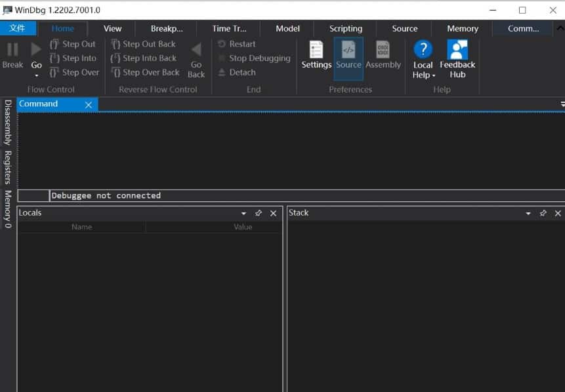Click the Stop Debugging icon
This screenshot has height=392, width=565.
(x=222, y=58)
